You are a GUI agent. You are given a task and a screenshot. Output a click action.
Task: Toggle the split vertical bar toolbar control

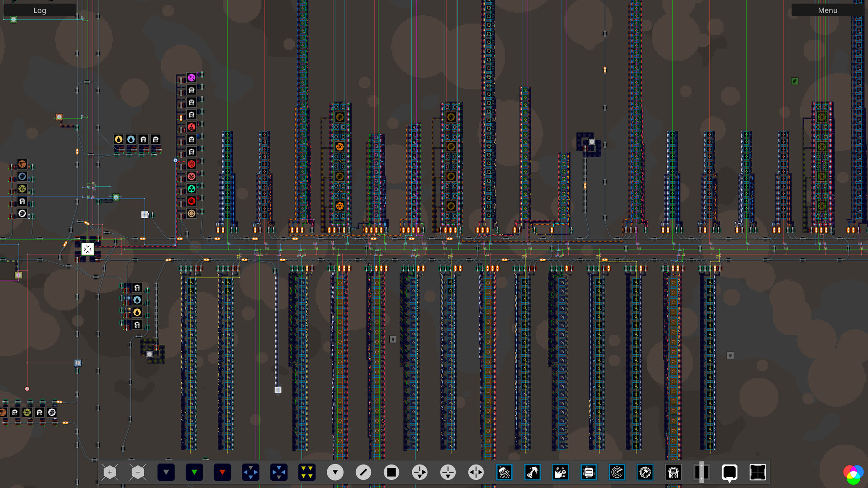pyautogui.click(x=701, y=473)
